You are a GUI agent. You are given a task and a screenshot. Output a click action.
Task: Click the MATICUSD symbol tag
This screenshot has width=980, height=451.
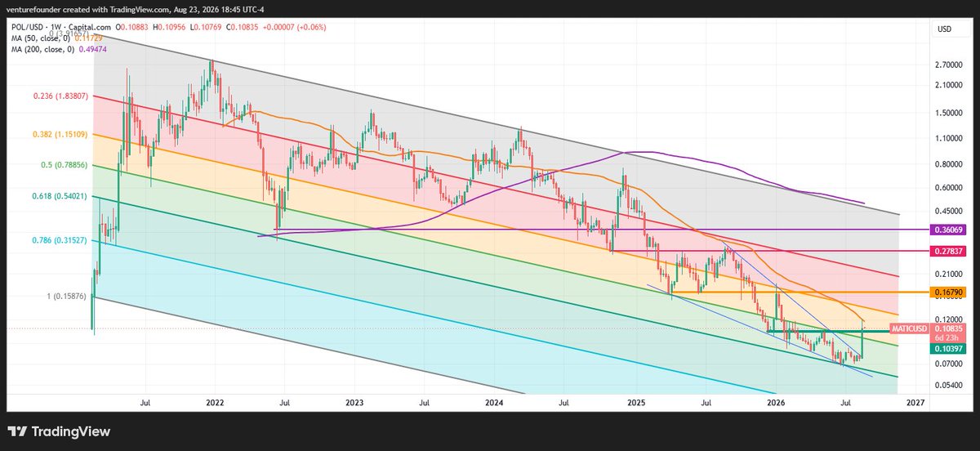click(909, 328)
